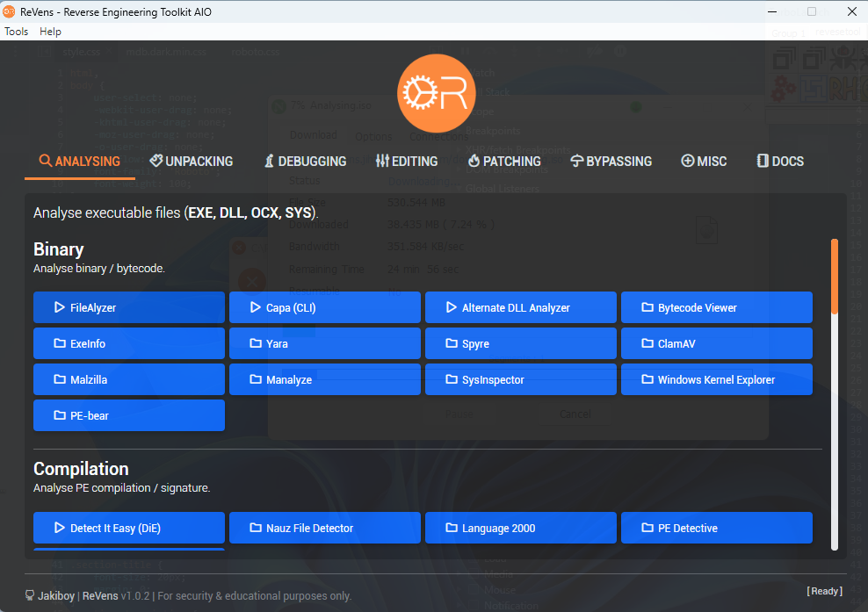
Task: Open the Manalyze tool button
Action: click(x=325, y=379)
